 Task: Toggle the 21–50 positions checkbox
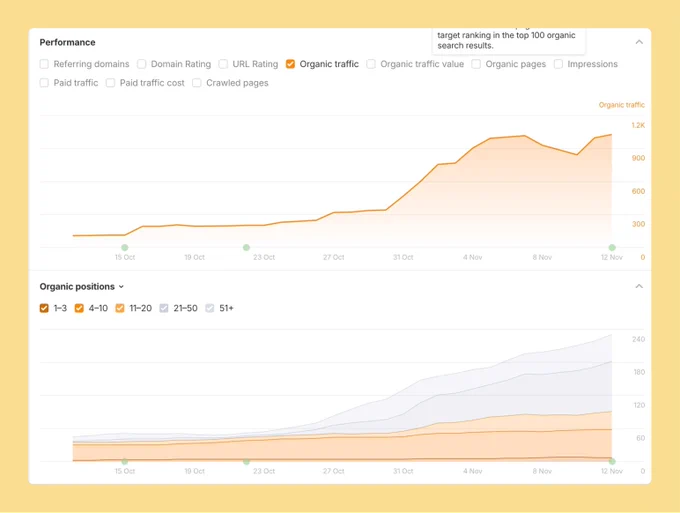(x=164, y=308)
